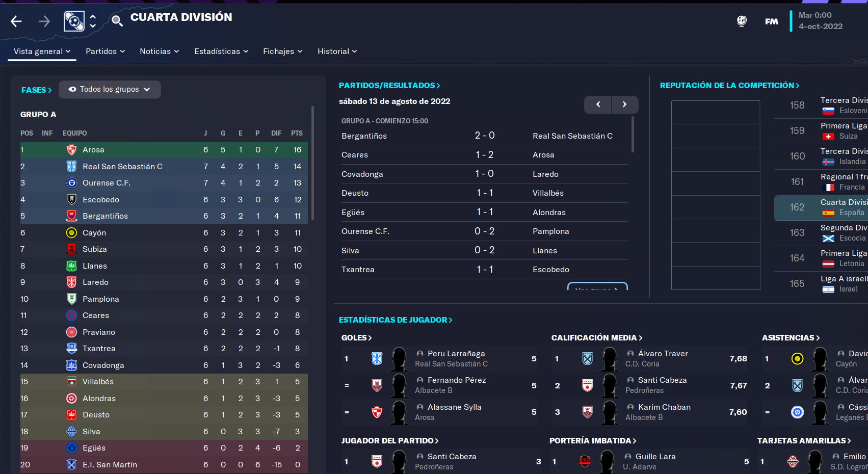The width and height of the screenshot is (868, 474).
Task: Open the FM menu icon
Action: coord(772,21)
